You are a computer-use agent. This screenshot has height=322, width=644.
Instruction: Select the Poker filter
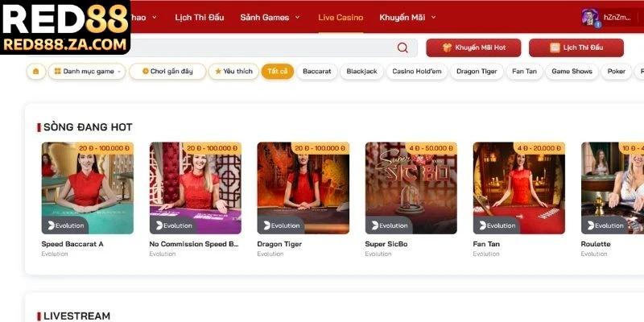pyautogui.click(x=617, y=71)
